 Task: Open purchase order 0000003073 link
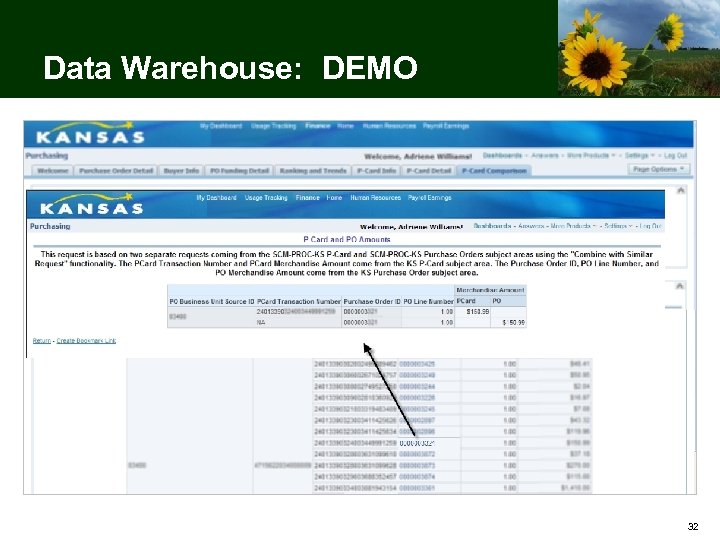coord(417,466)
